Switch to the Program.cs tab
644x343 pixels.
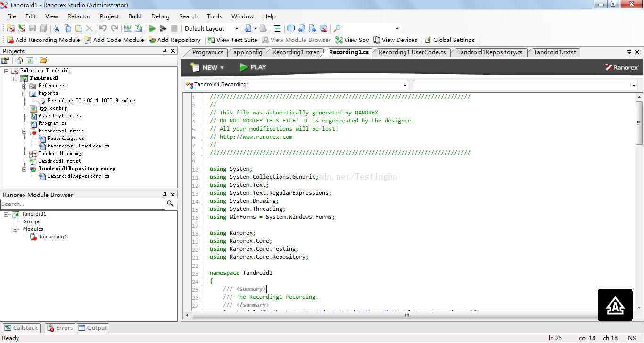coord(207,52)
